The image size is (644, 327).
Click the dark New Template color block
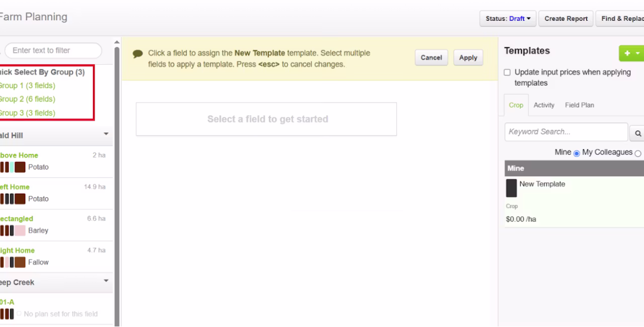click(x=511, y=188)
